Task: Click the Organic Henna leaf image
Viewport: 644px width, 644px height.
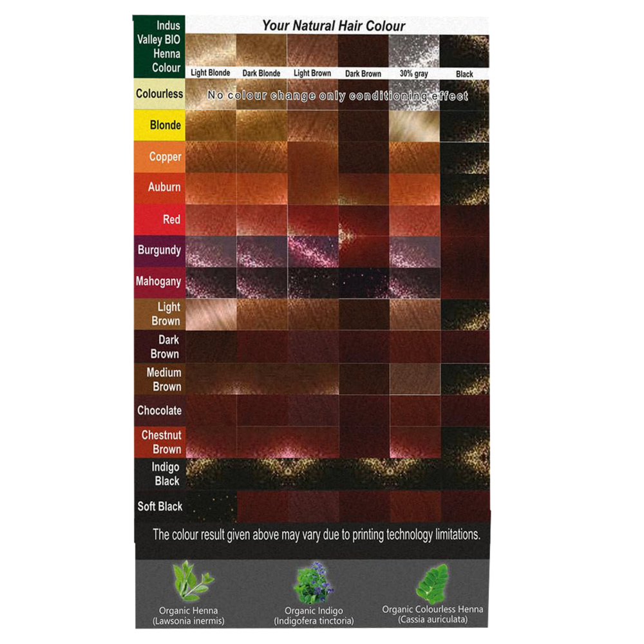Action: [x=192, y=582]
